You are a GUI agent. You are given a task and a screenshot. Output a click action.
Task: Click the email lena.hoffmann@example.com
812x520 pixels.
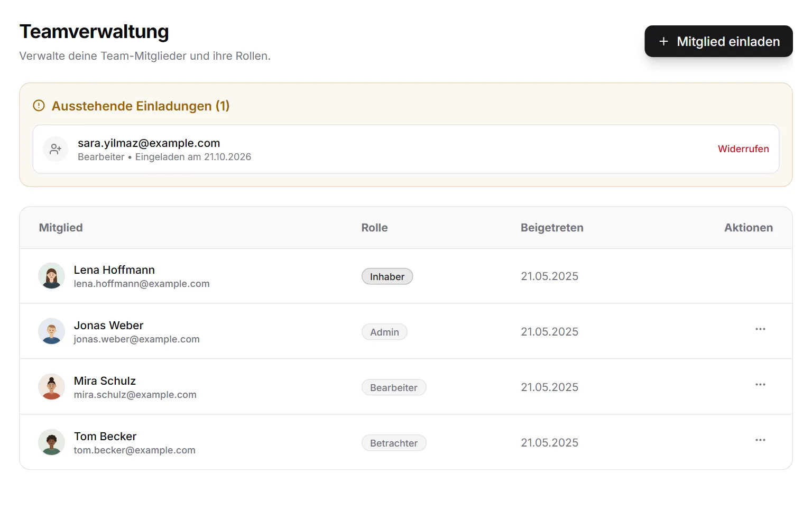point(142,284)
